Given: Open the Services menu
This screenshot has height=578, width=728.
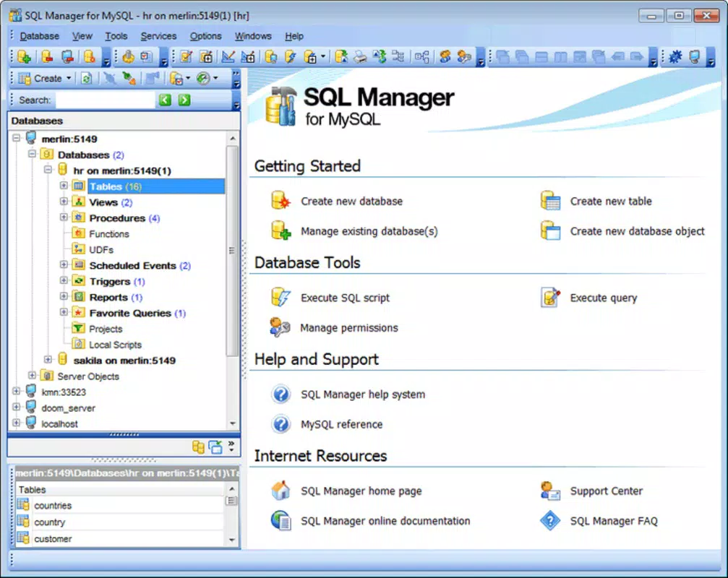Looking at the screenshot, I should coord(158,35).
